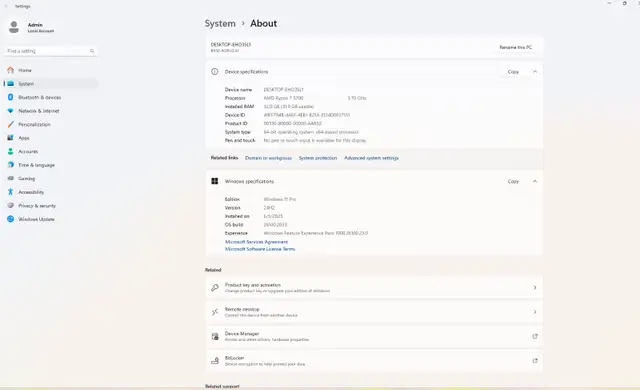This screenshot has width=640, height=390.
Task: Click the Windows Update icon
Action: coord(11,219)
